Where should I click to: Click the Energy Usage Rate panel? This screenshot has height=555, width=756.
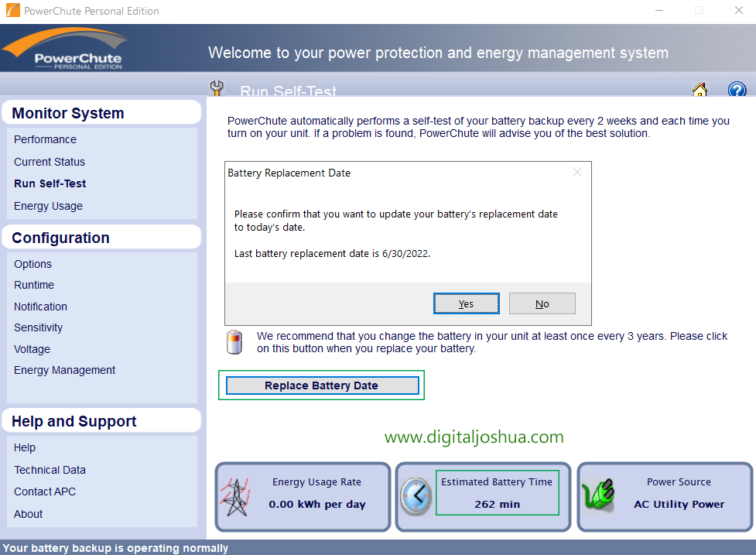(x=303, y=497)
